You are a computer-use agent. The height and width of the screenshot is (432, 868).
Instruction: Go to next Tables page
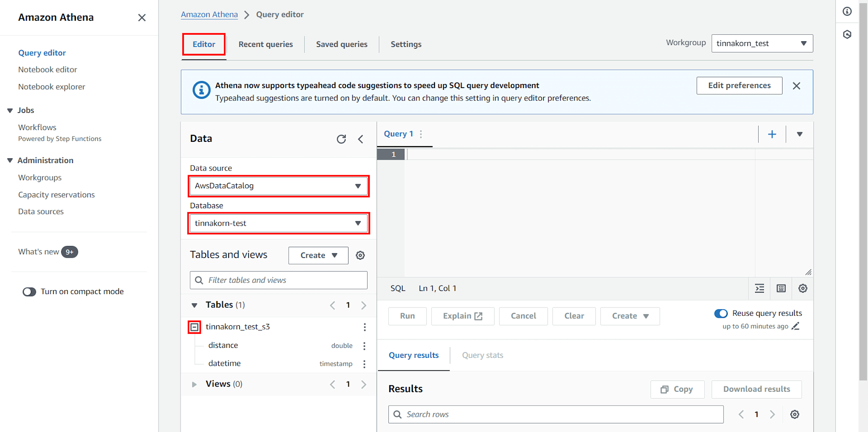364,305
